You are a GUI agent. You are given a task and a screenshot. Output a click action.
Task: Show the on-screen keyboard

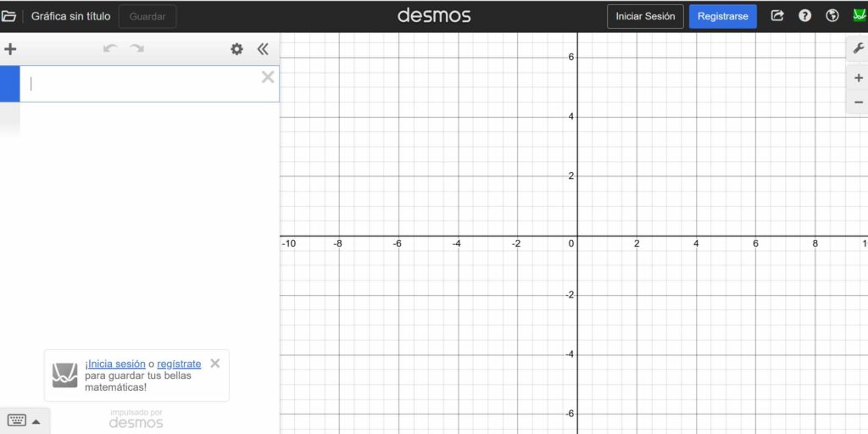(17, 420)
